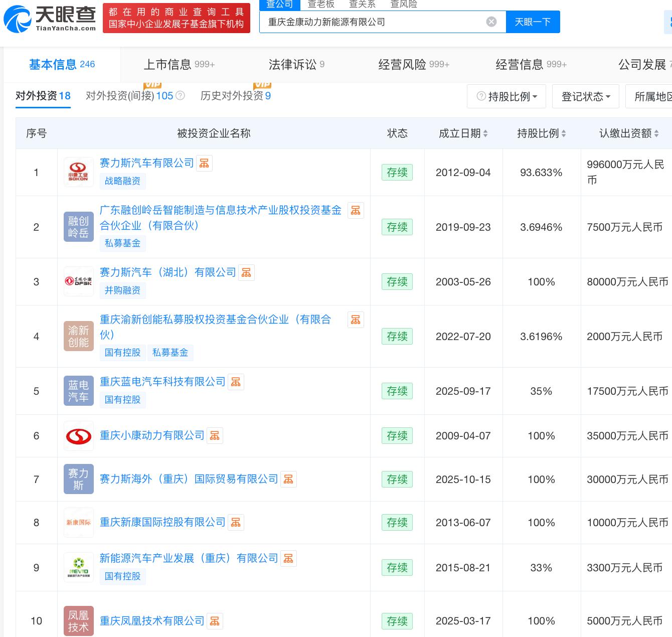Switch to the 法律诉讼 tab

point(296,65)
